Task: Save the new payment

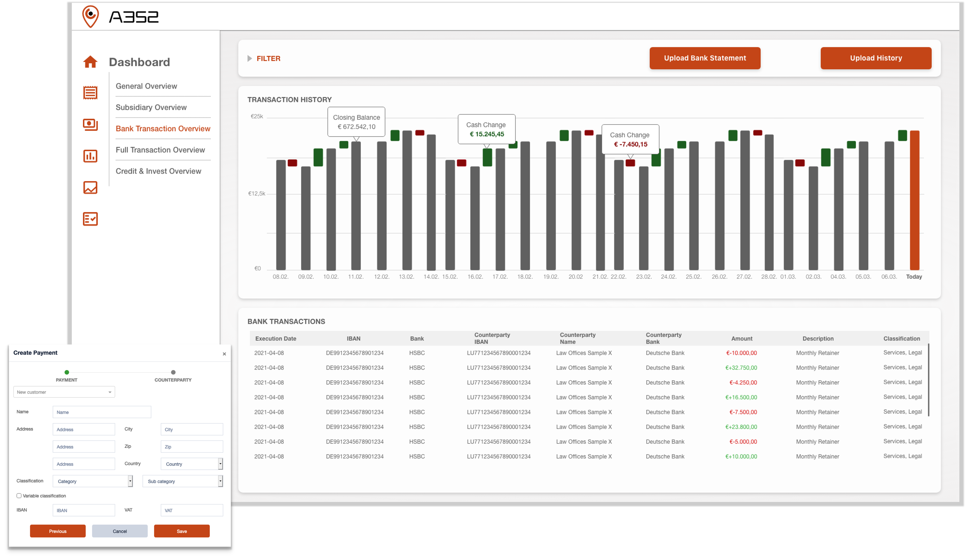Action: coord(182,531)
